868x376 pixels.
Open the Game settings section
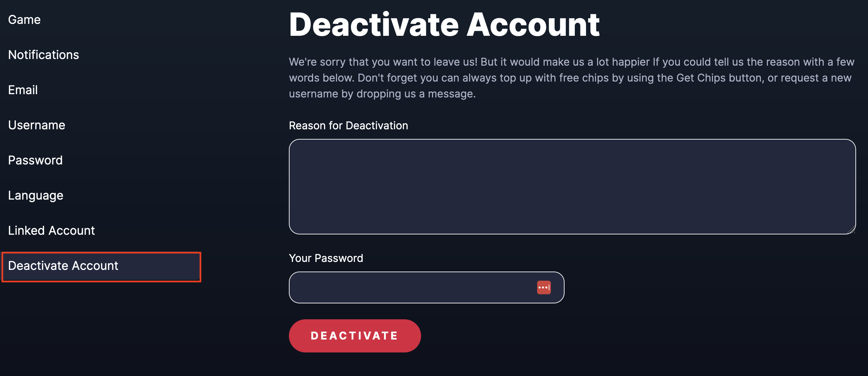coord(24,20)
